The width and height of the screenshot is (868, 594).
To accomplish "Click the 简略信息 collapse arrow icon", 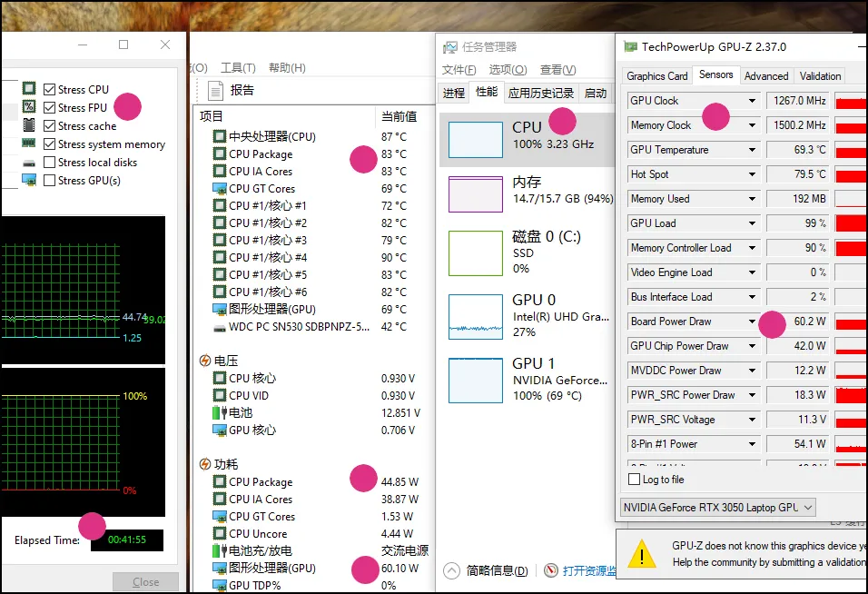I will click(452, 570).
